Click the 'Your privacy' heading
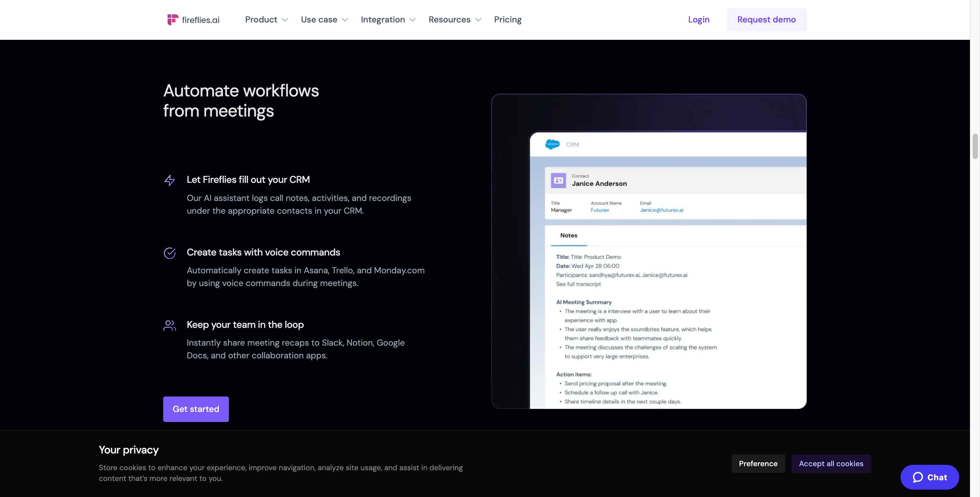Image resolution: width=980 pixels, height=497 pixels. [x=129, y=450]
